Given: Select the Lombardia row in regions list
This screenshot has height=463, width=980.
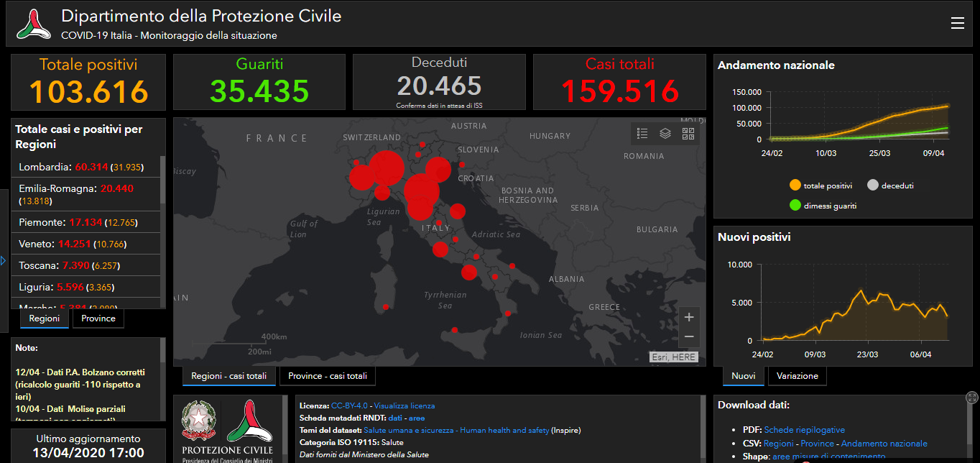Looking at the screenshot, I should click(x=85, y=167).
